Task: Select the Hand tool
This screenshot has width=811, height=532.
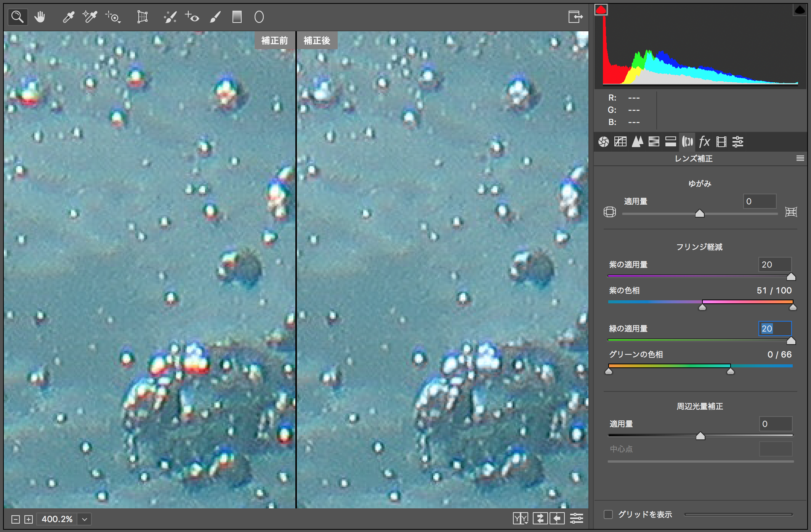Action: click(40, 17)
